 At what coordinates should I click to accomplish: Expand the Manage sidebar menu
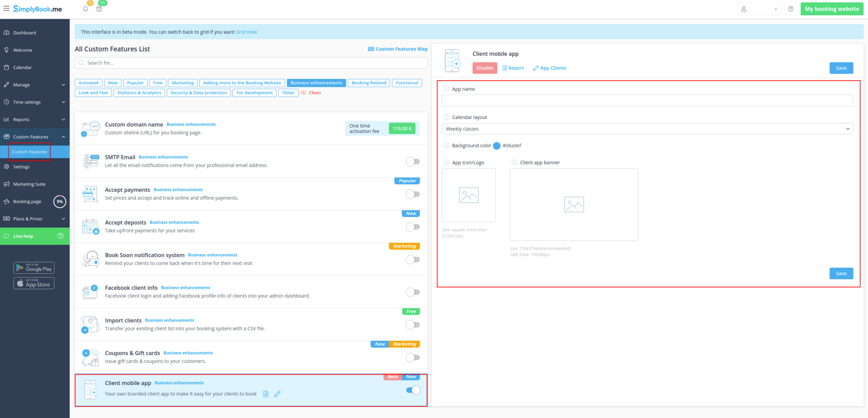(x=35, y=85)
